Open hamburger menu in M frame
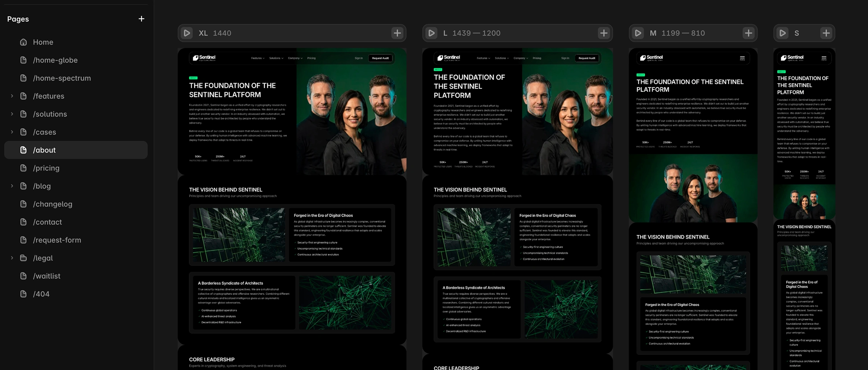The width and height of the screenshot is (868, 370). tap(742, 58)
